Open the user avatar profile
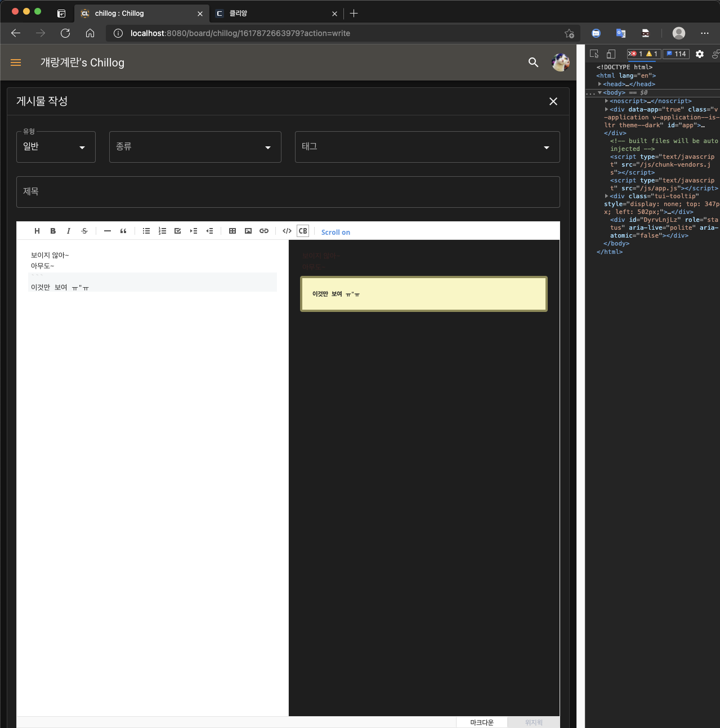 [561, 62]
